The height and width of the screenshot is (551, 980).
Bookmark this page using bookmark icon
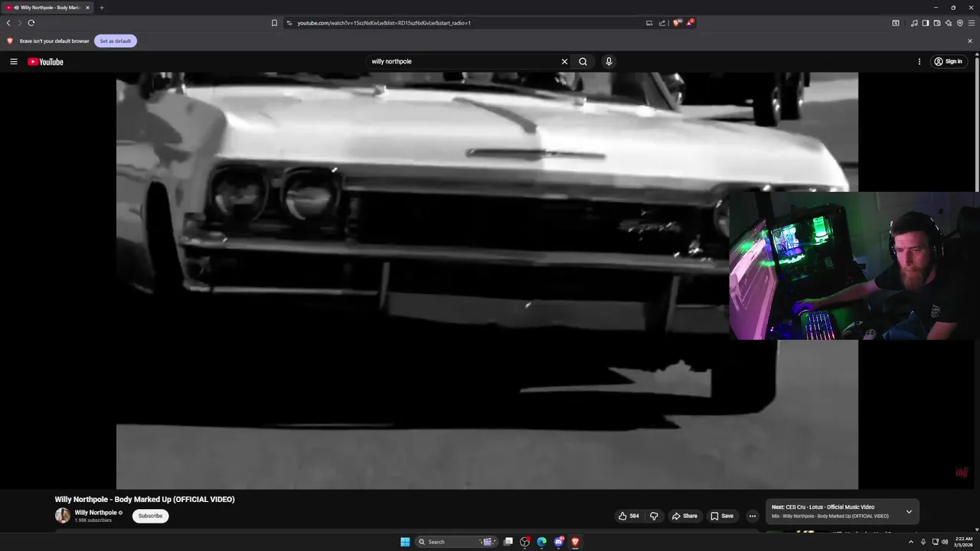[x=274, y=23]
